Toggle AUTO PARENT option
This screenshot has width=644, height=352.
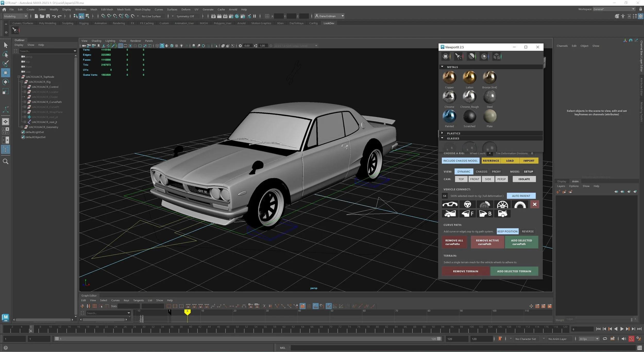[521, 196]
